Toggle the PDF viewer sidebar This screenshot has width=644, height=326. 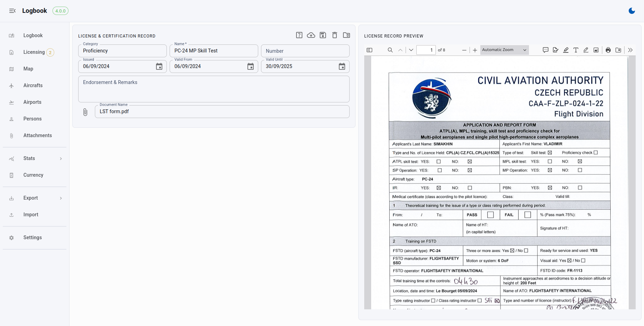(369, 50)
